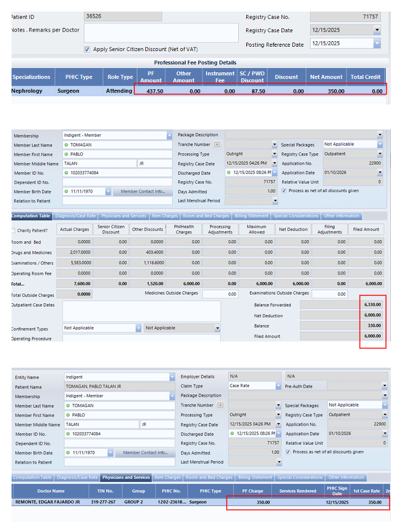Click the GROUP 2 cell
Viewport: 420px width, 522px height.
[138, 502]
